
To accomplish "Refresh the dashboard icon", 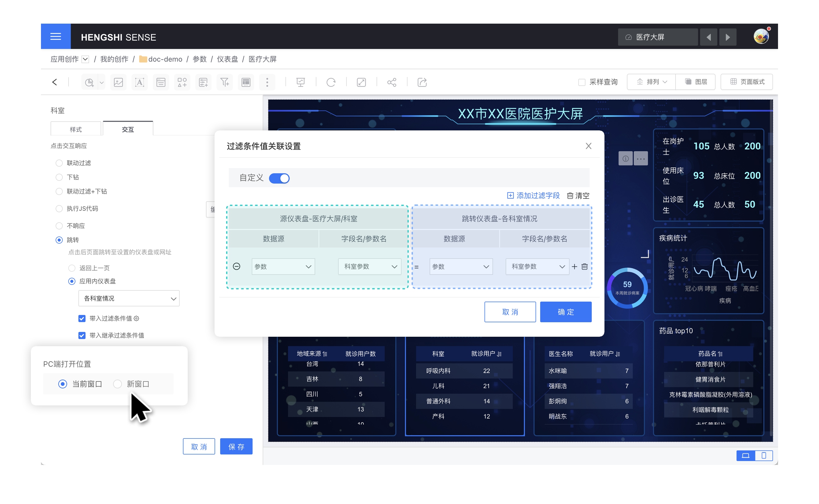I will pyautogui.click(x=331, y=82).
